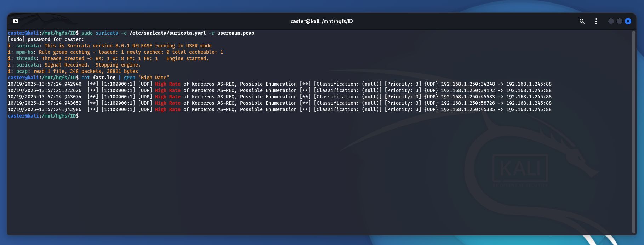The height and width of the screenshot is (245, 644).
Task: Click the "Engine started." message
Action: (x=187, y=59)
